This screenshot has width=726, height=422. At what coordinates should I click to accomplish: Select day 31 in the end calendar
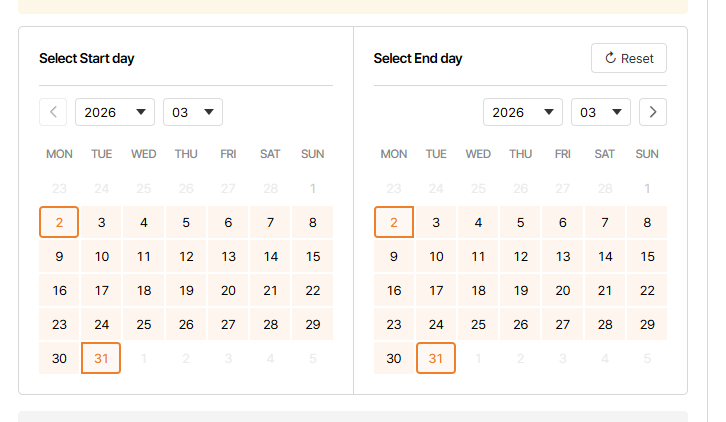click(x=436, y=358)
